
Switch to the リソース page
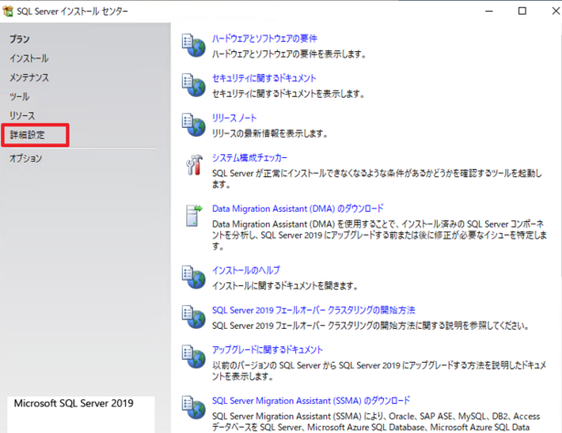click(22, 116)
